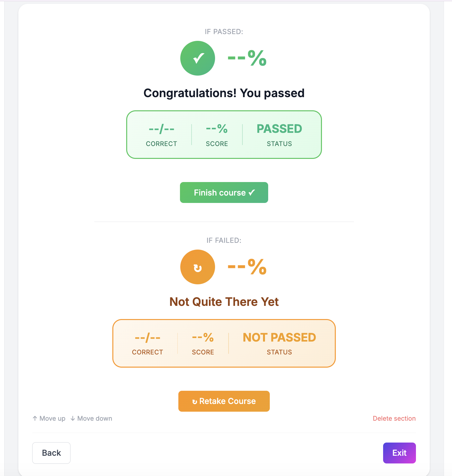Click the down arrow next to Move down

[x=73, y=418]
